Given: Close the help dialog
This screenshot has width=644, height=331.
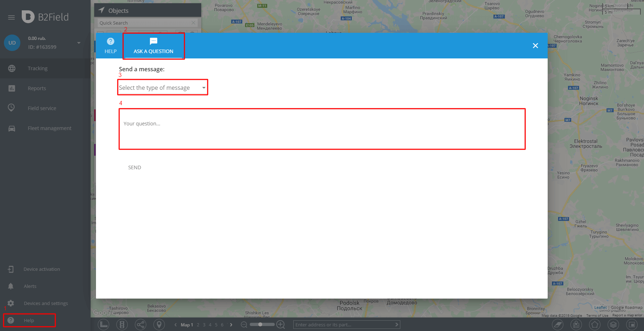Looking at the screenshot, I should tap(535, 46).
